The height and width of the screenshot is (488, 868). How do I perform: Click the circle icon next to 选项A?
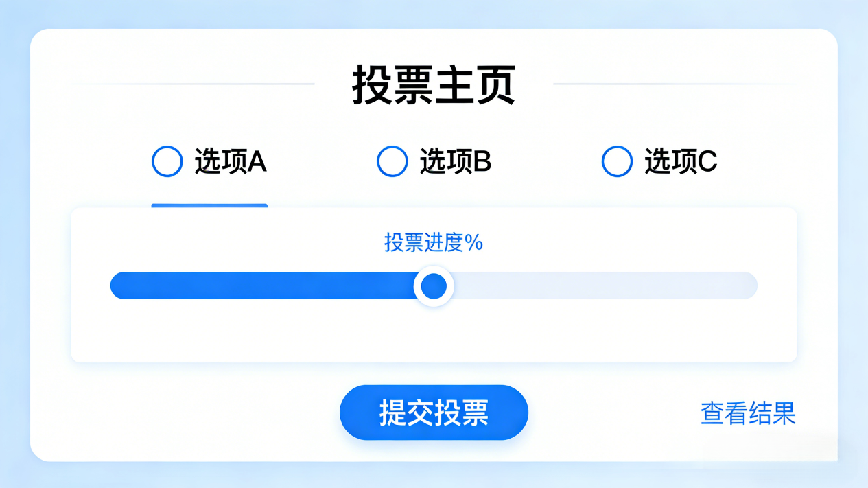pyautogui.click(x=167, y=161)
